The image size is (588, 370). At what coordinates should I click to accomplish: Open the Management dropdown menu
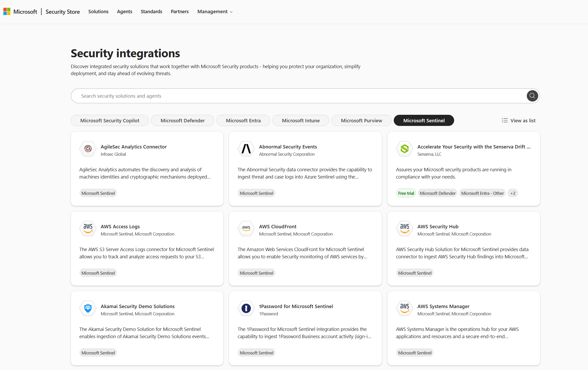tap(215, 11)
